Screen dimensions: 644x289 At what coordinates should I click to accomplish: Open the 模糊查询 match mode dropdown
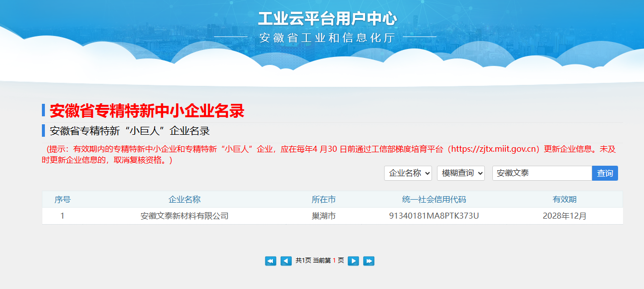pos(460,173)
